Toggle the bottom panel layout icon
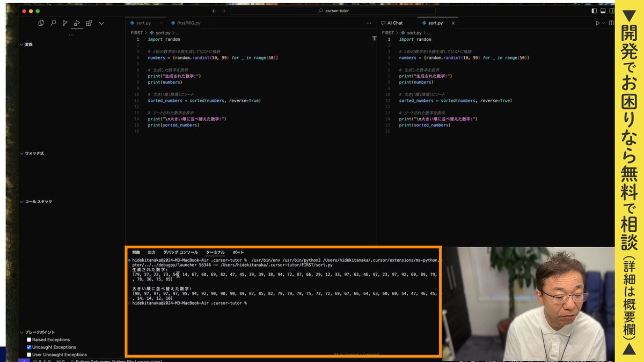Screen dimensions: 644x362 click(x=603, y=11)
